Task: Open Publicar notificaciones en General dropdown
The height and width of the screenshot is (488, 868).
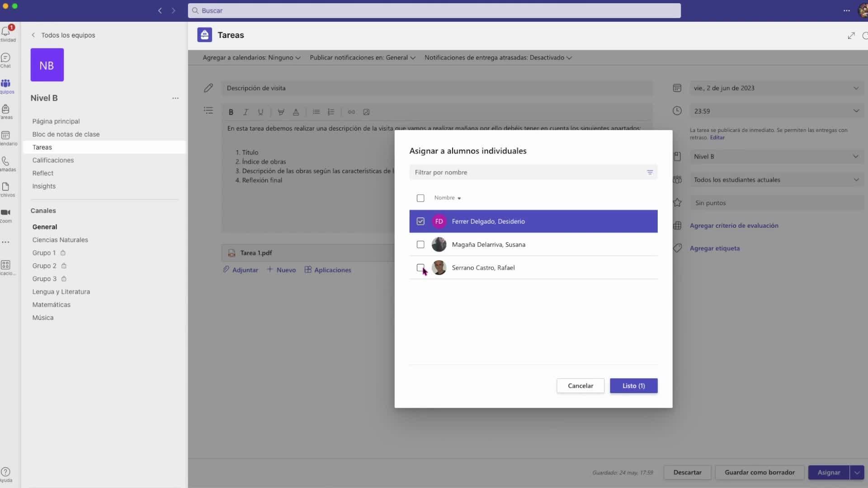Action: click(x=362, y=57)
